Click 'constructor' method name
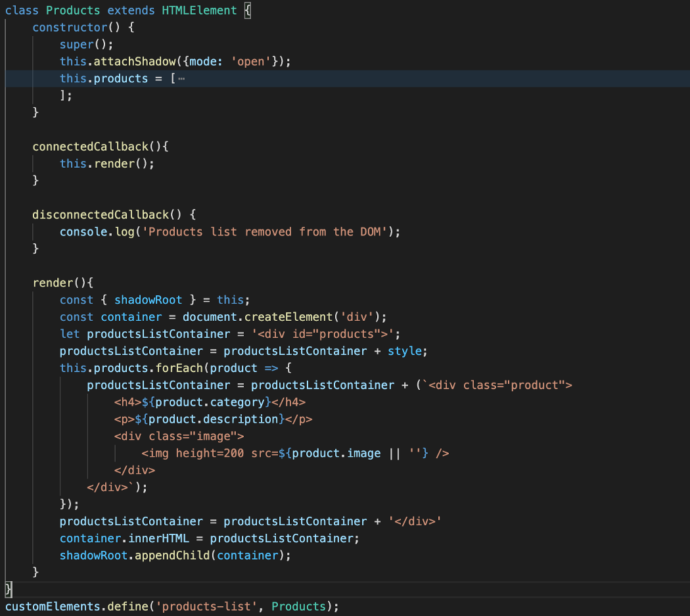The height and width of the screenshot is (616, 690). point(70,28)
